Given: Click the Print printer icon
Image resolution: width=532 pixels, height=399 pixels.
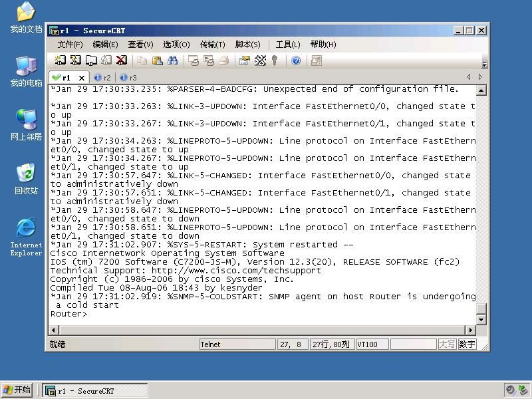Looking at the screenshot, I should 224,61.
